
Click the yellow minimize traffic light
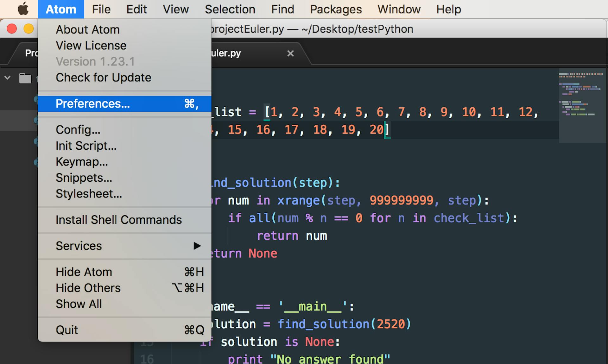[x=28, y=28]
